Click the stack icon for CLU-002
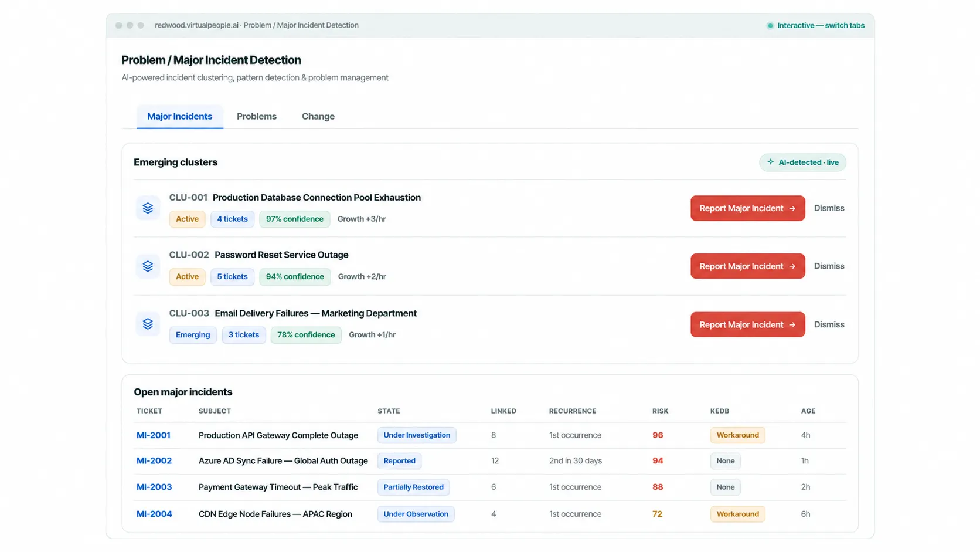Viewport: 980px width, 552px height. (x=148, y=266)
